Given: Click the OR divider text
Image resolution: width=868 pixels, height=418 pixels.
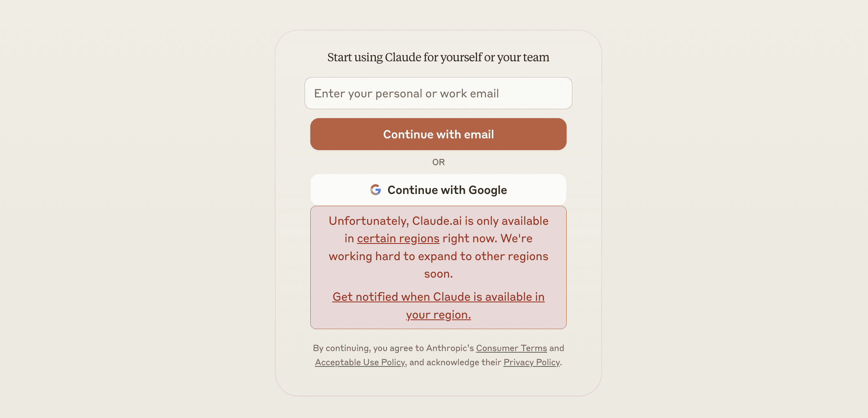Looking at the screenshot, I should pyautogui.click(x=438, y=162).
